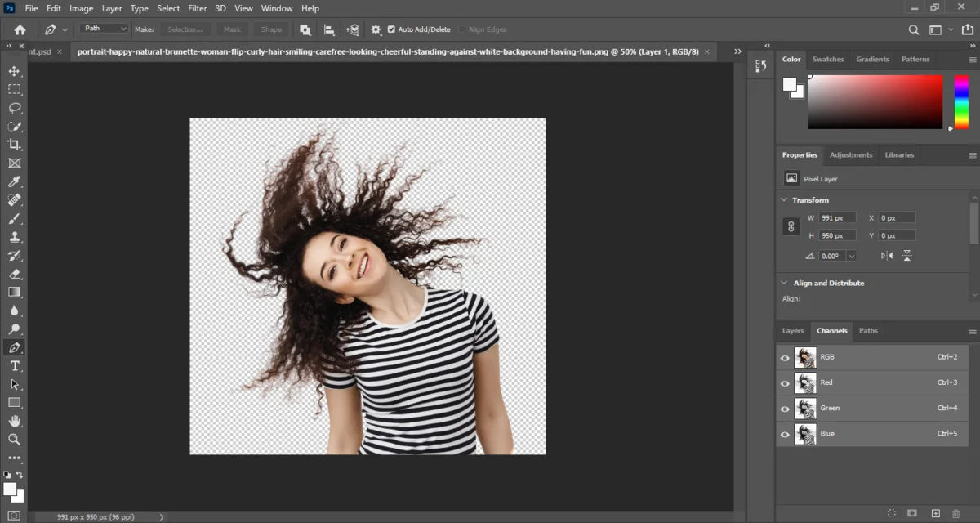Select the Frame tool

pyautogui.click(x=14, y=163)
